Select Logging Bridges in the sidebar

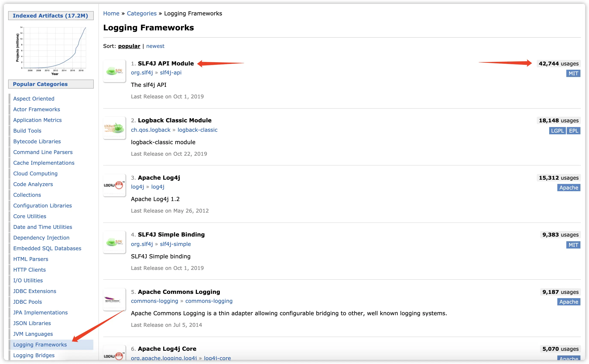(x=34, y=355)
